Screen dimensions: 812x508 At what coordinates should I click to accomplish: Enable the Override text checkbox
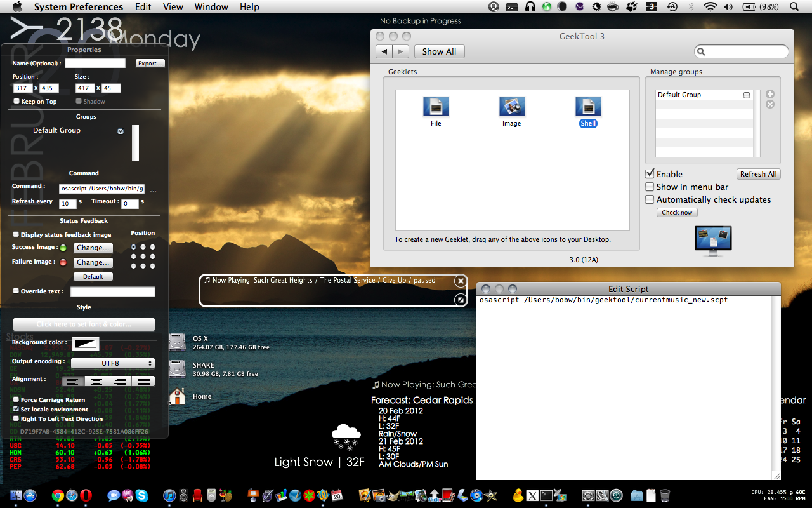[x=16, y=291]
